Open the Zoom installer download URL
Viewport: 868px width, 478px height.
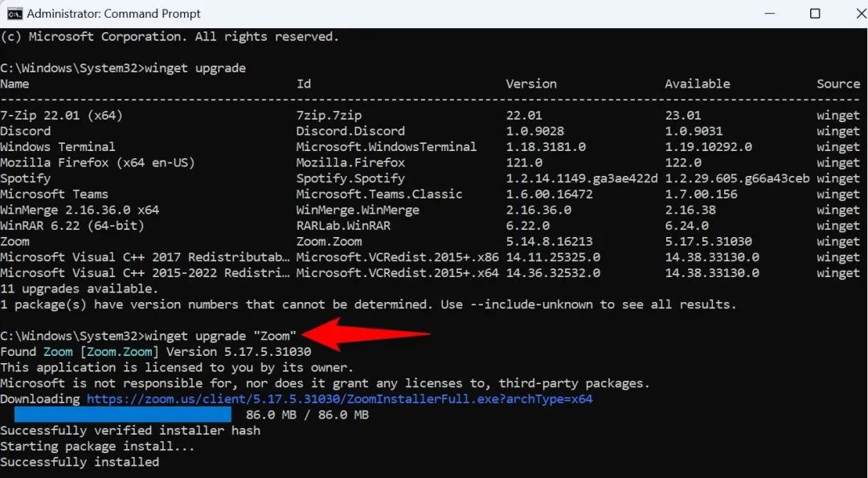pos(339,399)
